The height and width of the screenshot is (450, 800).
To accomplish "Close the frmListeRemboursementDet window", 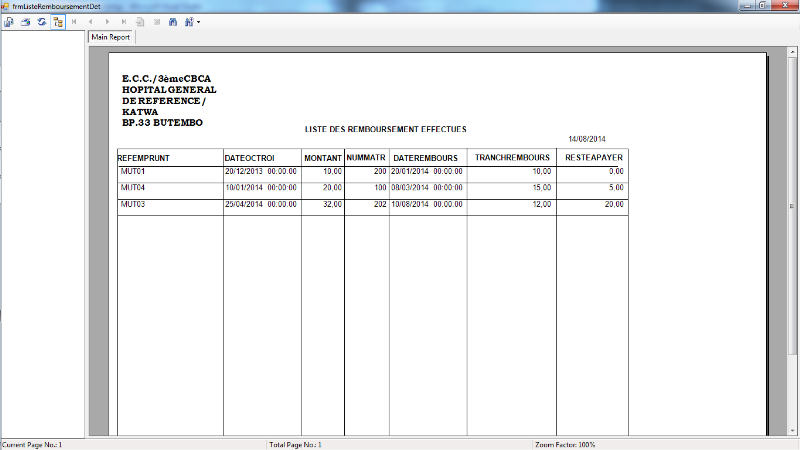I will click(x=786, y=5).
